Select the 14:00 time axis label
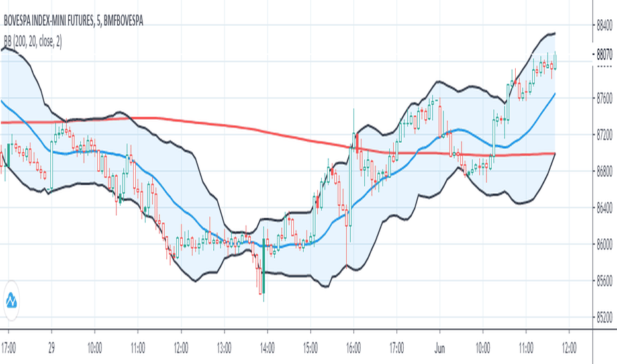 (267, 348)
